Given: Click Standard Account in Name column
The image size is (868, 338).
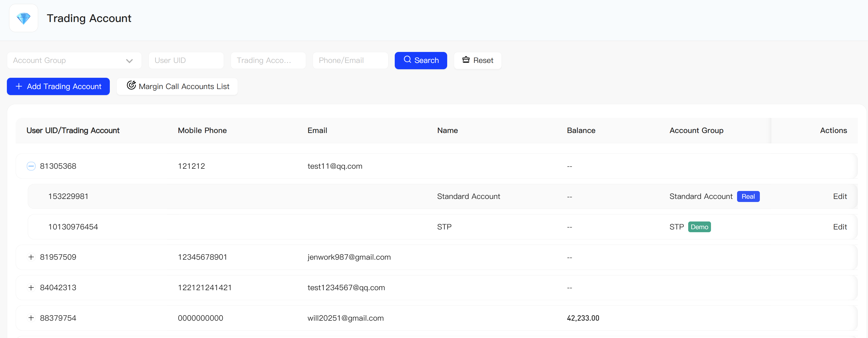Looking at the screenshot, I should (x=468, y=196).
